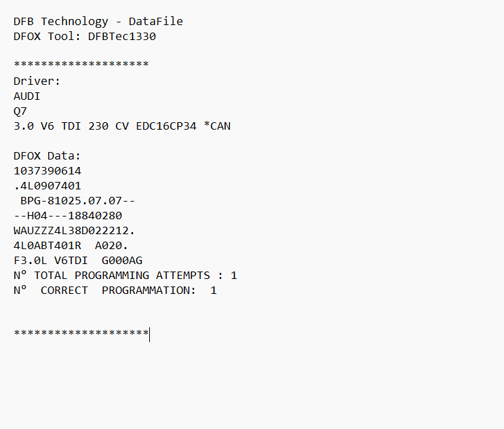Image resolution: width=504 pixels, height=429 pixels.
Task: Click the "4L0ABT401R A020." line
Action: click(x=71, y=246)
